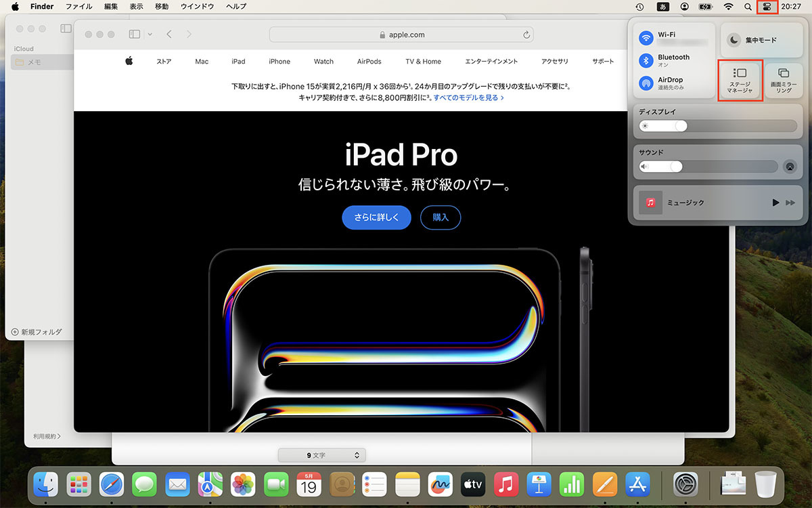Open Launchpad from the Dock

pyautogui.click(x=79, y=484)
